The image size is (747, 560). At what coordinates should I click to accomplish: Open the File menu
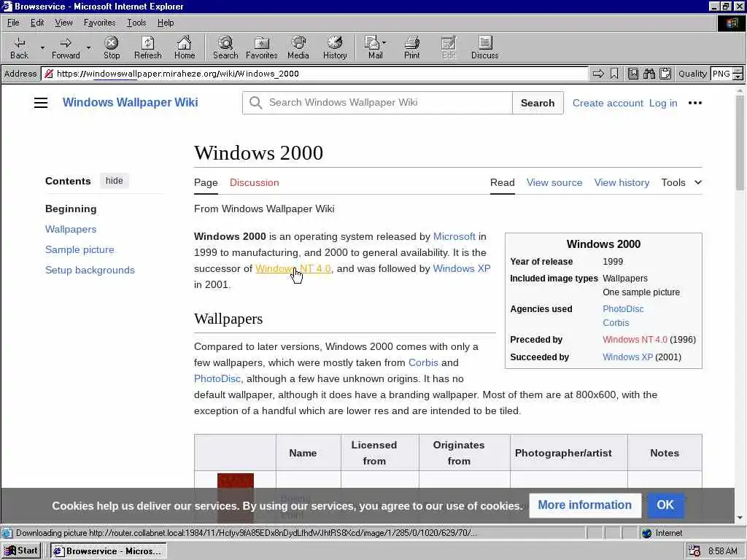pos(13,23)
